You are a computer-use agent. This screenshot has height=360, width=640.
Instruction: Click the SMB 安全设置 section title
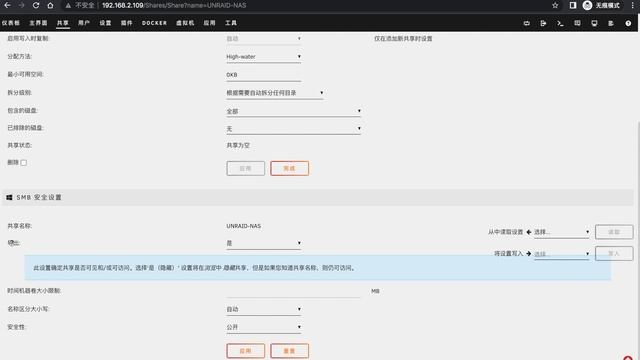point(39,198)
